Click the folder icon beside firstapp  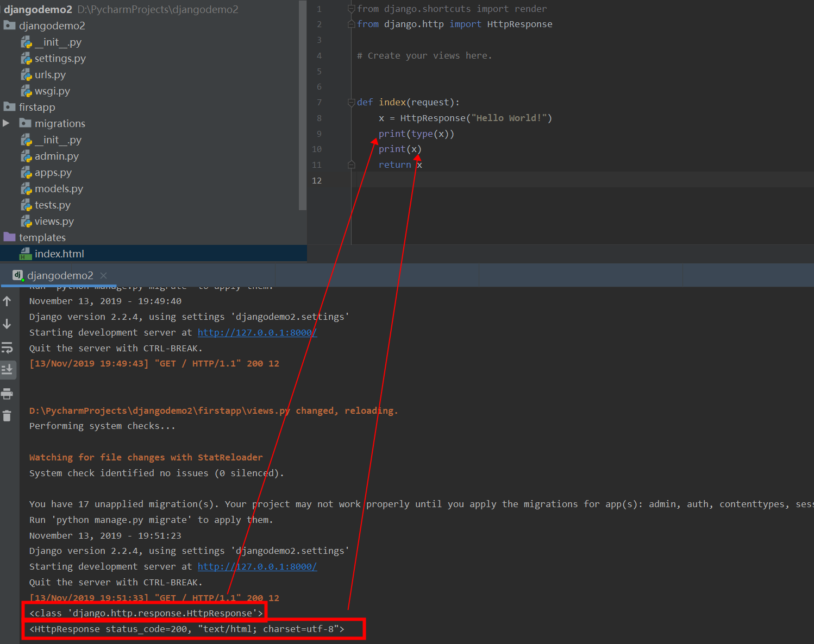coord(9,106)
